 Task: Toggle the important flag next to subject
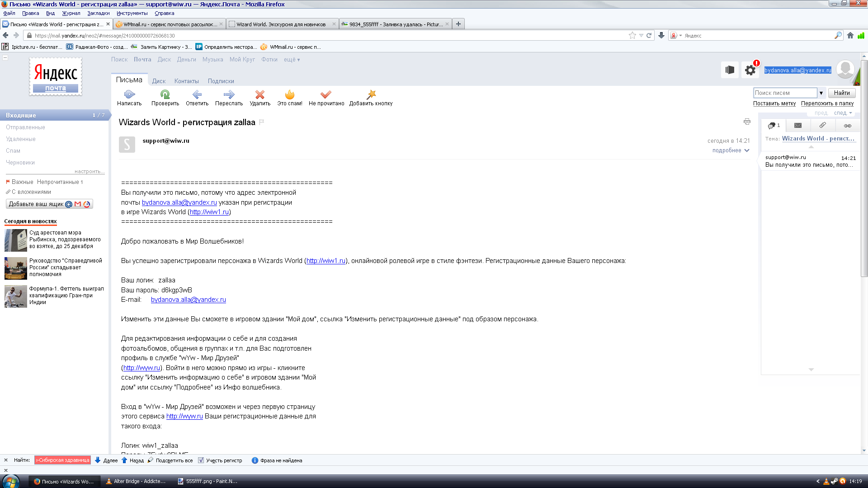(262, 122)
